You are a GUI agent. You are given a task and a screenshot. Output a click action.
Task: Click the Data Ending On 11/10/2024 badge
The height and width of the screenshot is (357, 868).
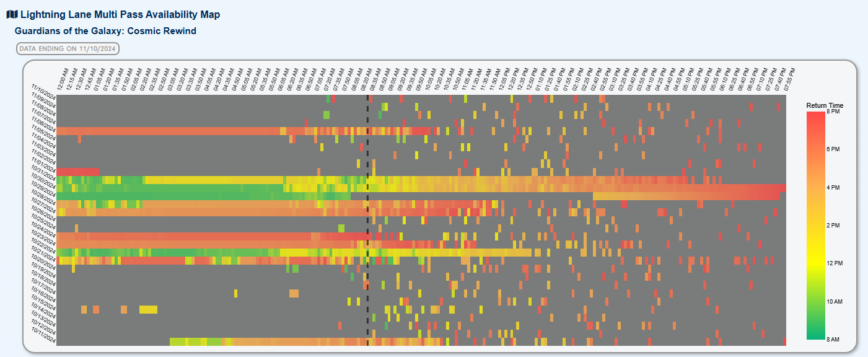(x=68, y=48)
